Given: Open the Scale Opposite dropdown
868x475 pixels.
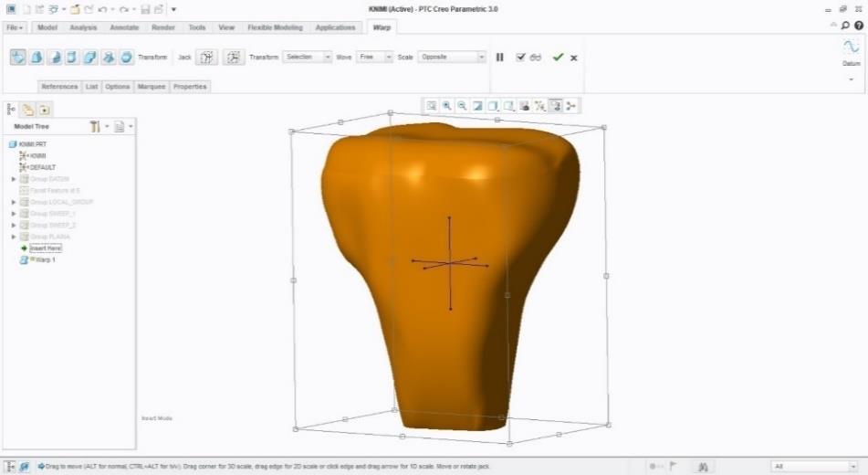Looking at the screenshot, I should [x=452, y=57].
